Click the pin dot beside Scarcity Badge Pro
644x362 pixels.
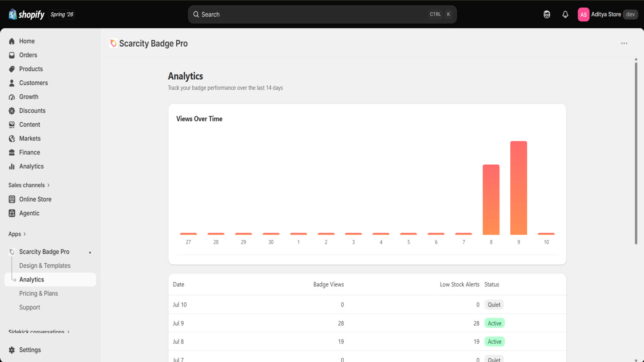pos(90,253)
